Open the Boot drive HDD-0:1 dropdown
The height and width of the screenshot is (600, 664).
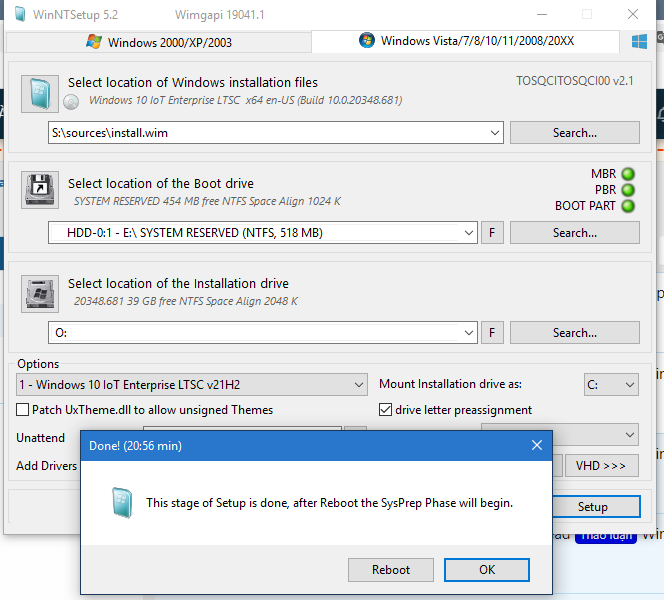468,233
